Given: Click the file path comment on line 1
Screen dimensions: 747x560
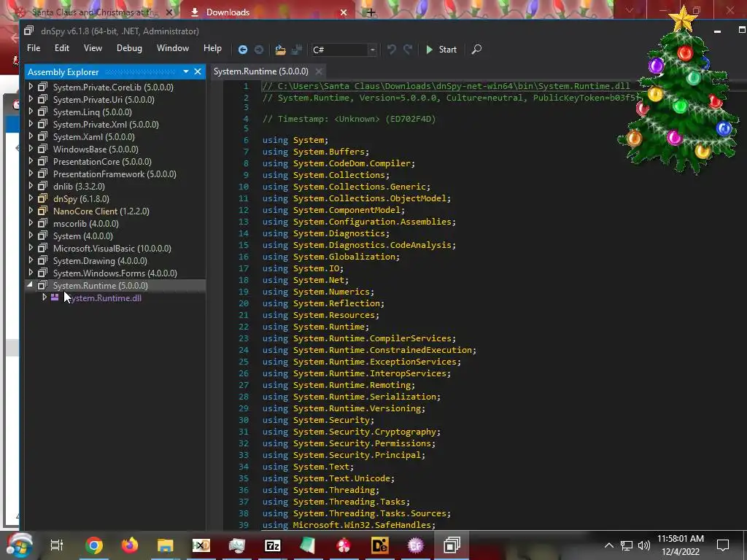Looking at the screenshot, I should pyautogui.click(x=446, y=86).
